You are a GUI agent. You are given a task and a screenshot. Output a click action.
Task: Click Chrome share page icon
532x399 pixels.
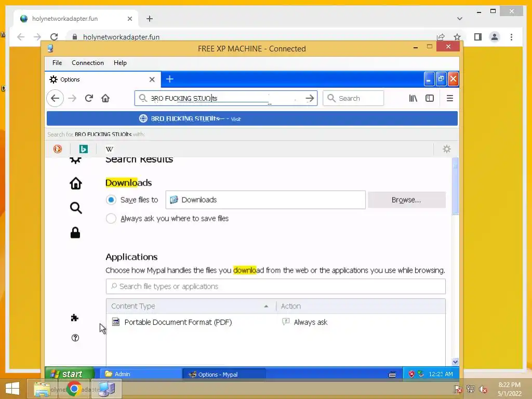click(441, 37)
